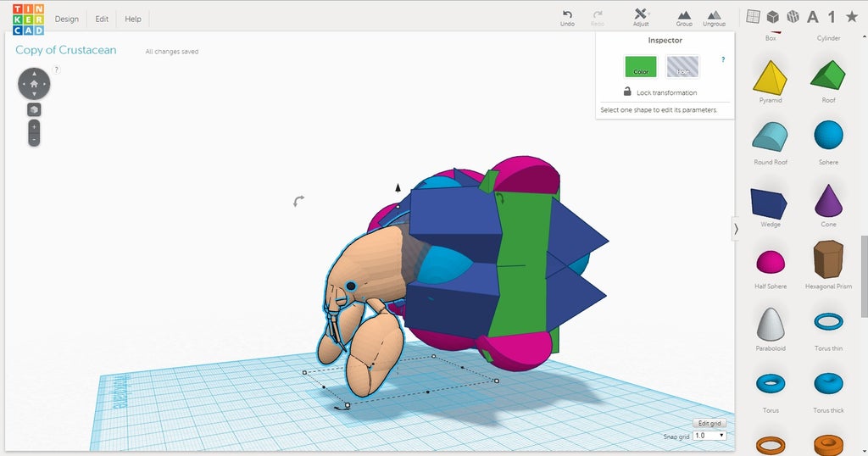Rename the project title Copy of Crustacean

pos(66,50)
